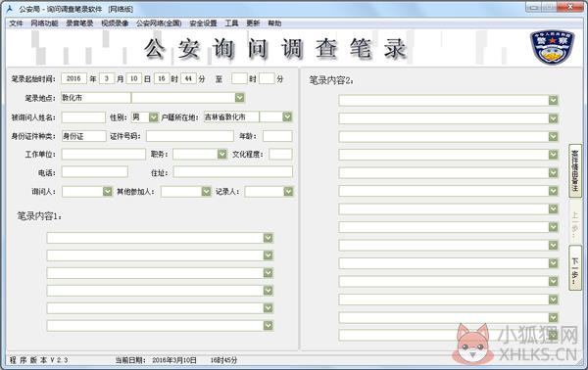Screen dimensions: 588x370
Task: Click status bar date 2016年3月10日
Action: point(174,360)
